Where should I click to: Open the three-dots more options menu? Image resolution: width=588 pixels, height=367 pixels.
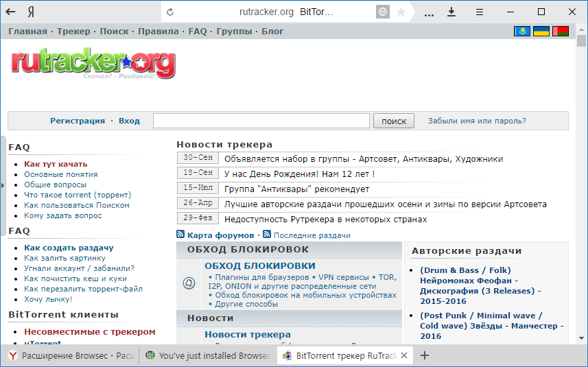click(x=430, y=12)
